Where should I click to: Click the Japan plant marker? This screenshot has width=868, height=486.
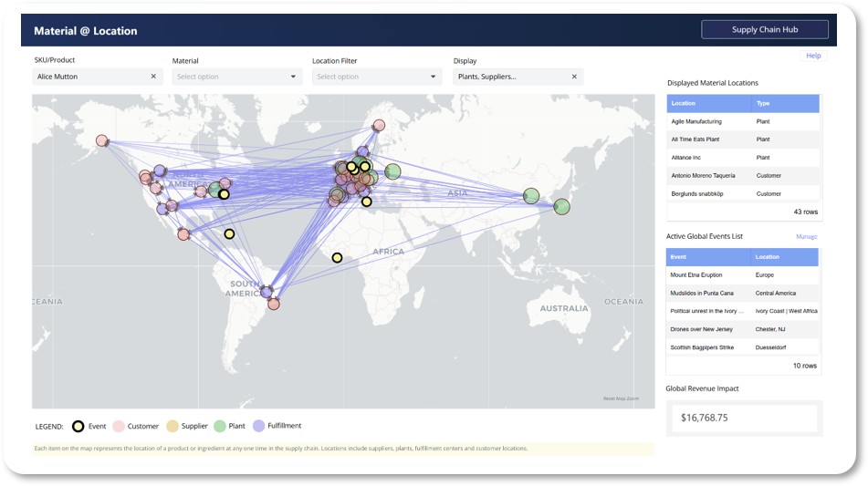[562, 207]
